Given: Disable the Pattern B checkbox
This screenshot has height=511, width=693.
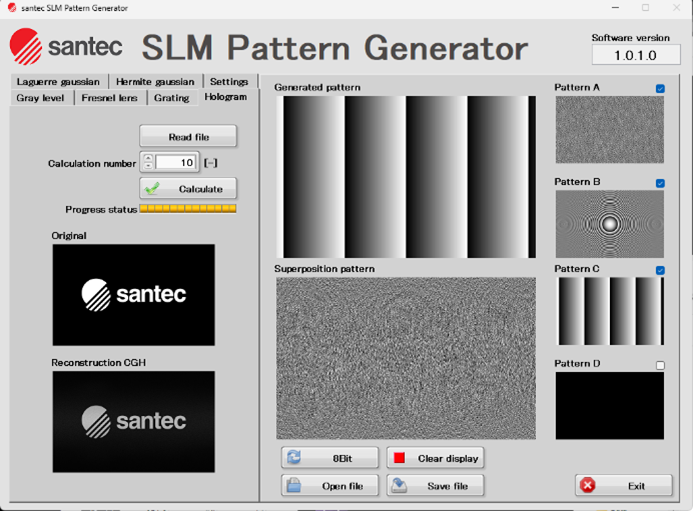Looking at the screenshot, I should (660, 183).
